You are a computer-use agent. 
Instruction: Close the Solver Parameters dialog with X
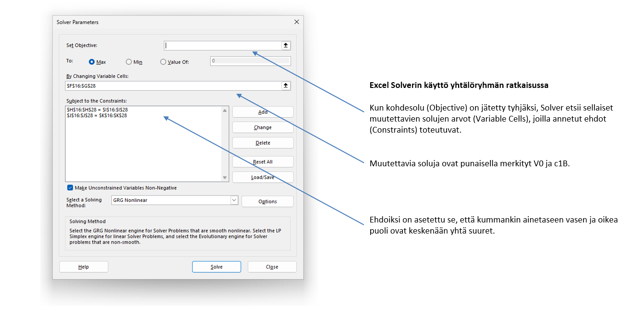click(296, 22)
